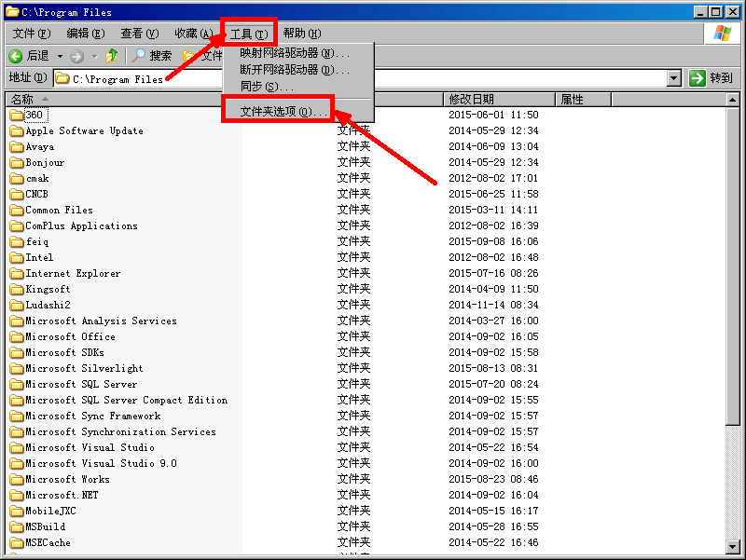The width and height of the screenshot is (746, 560).
Task: Open the 编辑(E) menu
Action: click(x=86, y=34)
